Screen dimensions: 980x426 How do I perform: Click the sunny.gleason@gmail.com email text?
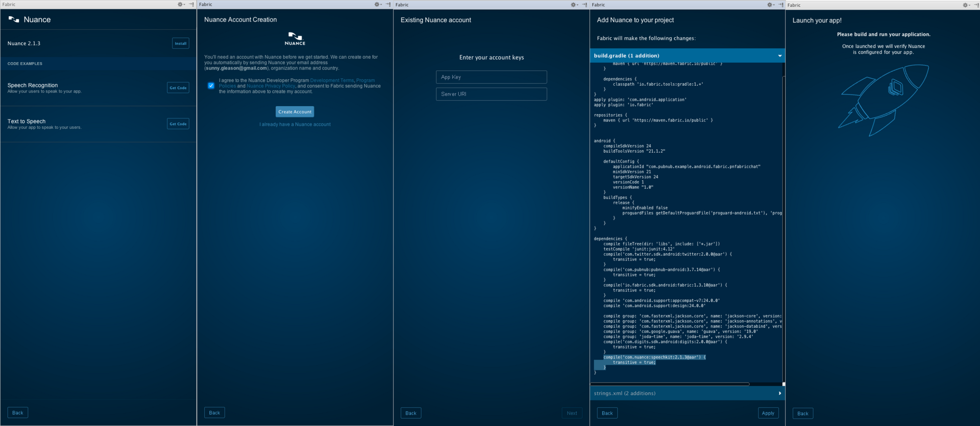pyautogui.click(x=237, y=68)
